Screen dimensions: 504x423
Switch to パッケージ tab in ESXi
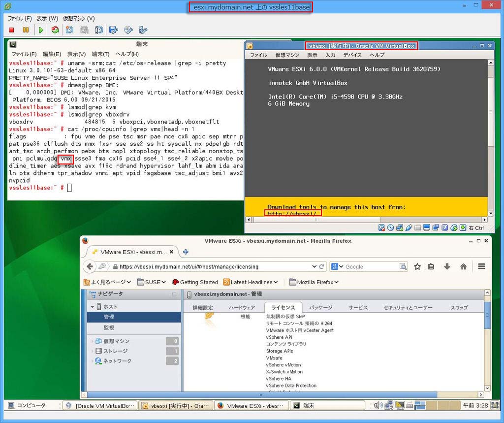click(320, 307)
